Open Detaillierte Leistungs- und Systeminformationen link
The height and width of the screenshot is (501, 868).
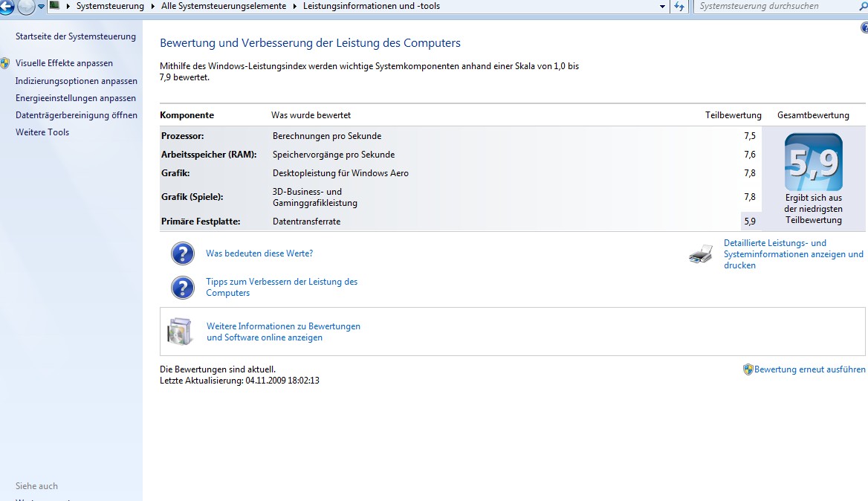coord(793,254)
